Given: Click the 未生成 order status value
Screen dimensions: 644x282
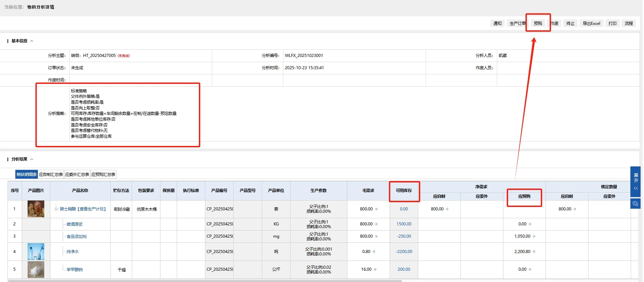Looking at the screenshot, I should coord(77,68).
